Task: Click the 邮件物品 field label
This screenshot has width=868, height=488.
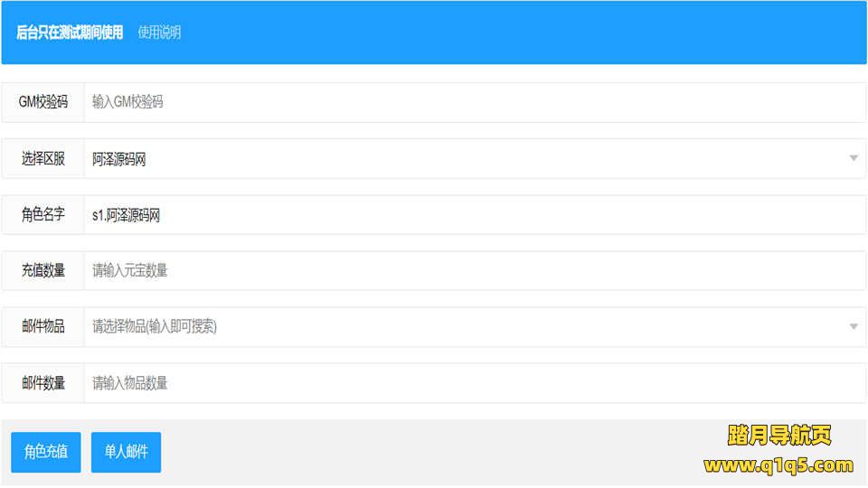Action: (x=43, y=327)
